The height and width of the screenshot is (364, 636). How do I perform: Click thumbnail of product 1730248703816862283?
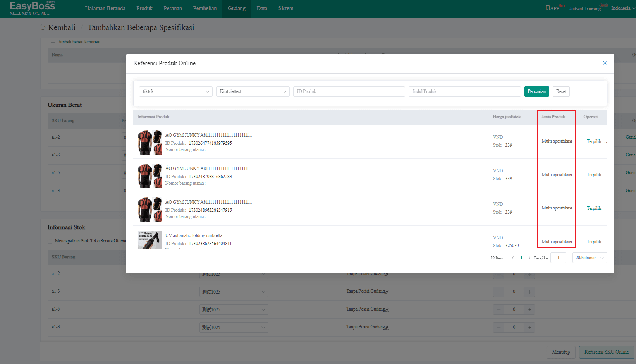point(150,176)
